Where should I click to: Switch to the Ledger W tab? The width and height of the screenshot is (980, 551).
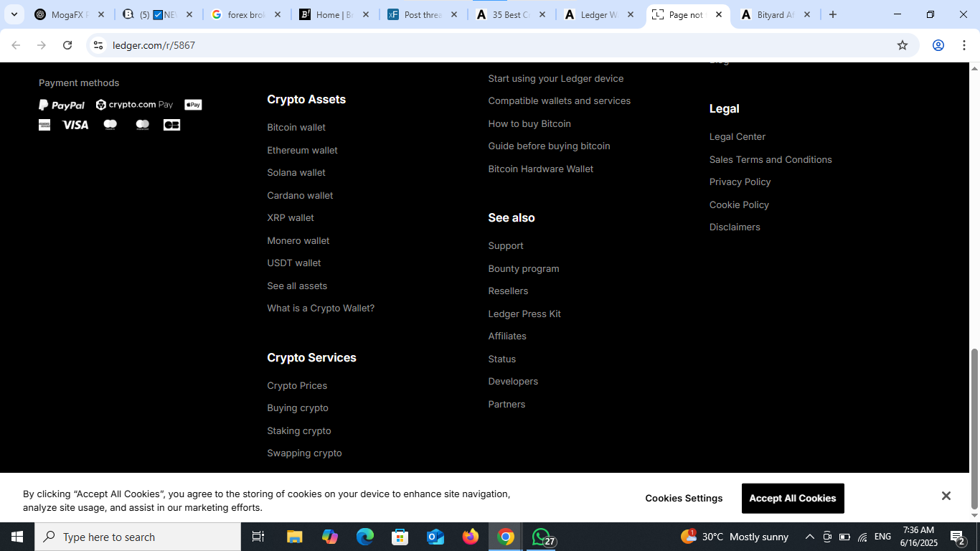point(599,14)
